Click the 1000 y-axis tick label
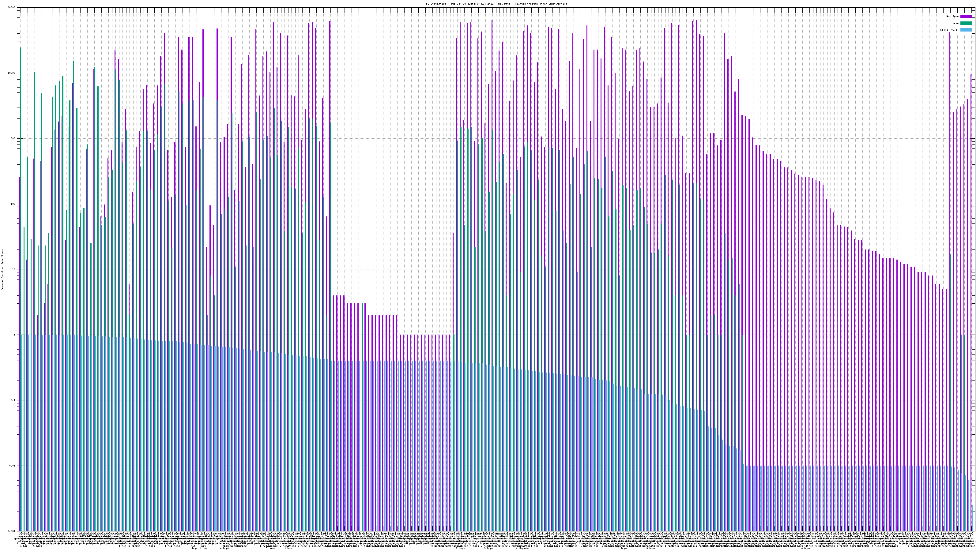 [x=13, y=138]
